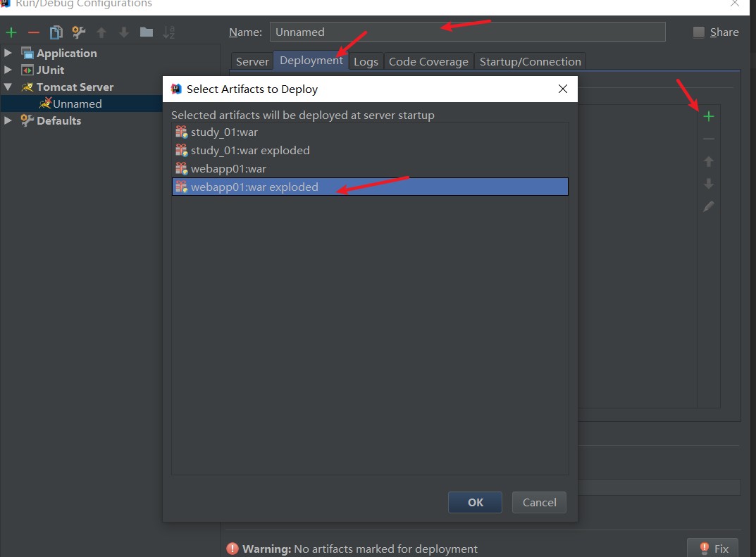Collapse the Tomcat Server tree node
The width and height of the screenshot is (756, 557).
(x=8, y=87)
